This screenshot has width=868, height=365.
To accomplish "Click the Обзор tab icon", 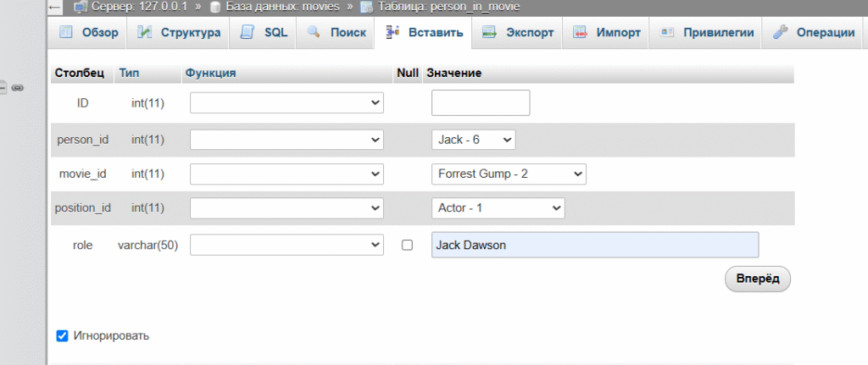I will pyautogui.click(x=66, y=32).
